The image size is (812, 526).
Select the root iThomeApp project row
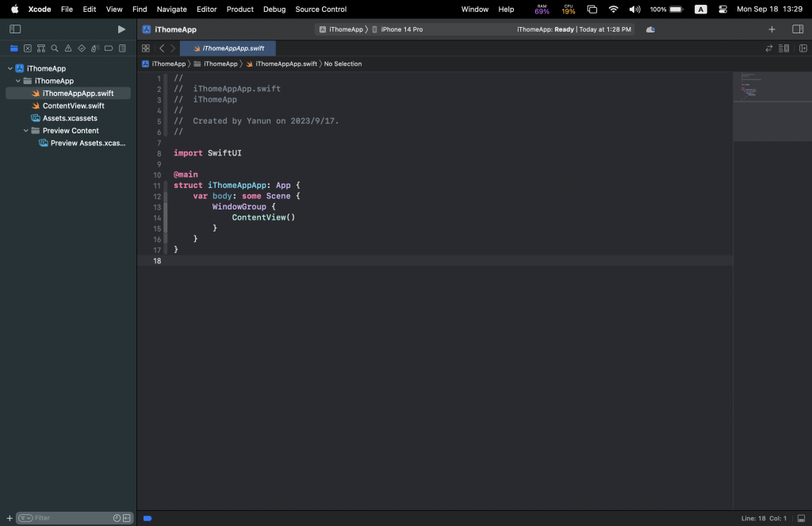coord(68,68)
